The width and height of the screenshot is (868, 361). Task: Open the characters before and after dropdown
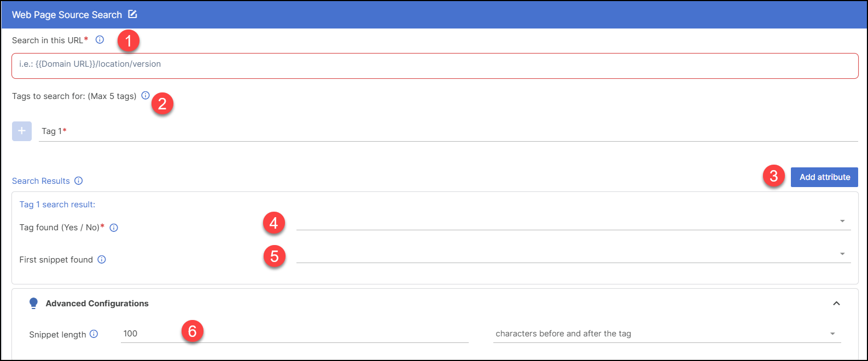833,333
